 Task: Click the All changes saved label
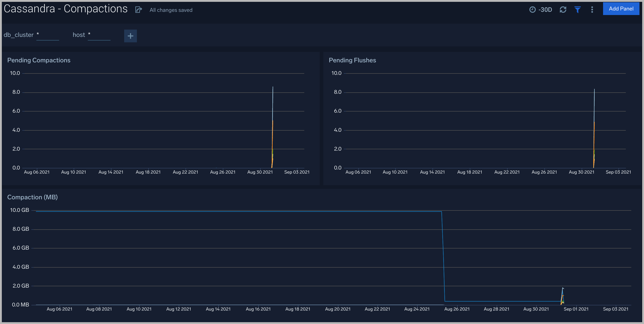[x=171, y=10]
